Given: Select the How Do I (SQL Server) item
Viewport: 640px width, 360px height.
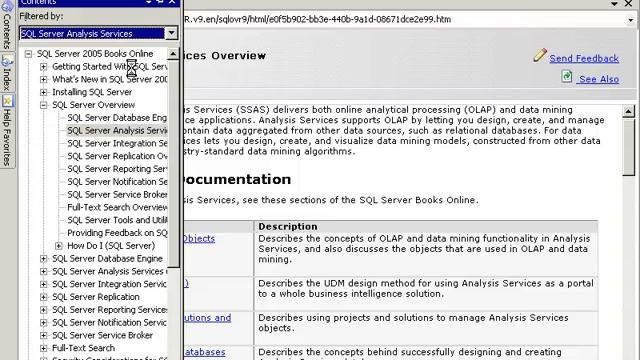Looking at the screenshot, I should (111, 246).
